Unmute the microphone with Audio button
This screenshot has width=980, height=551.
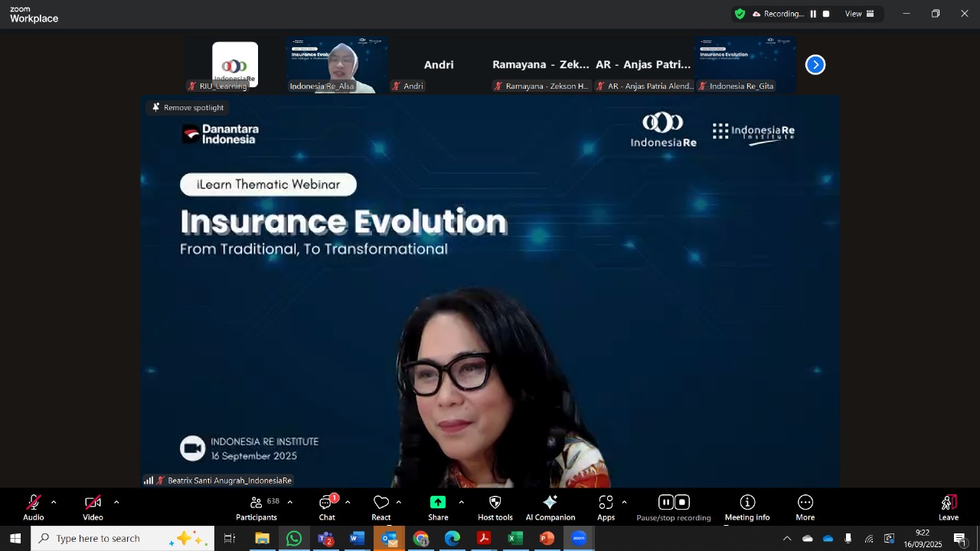pyautogui.click(x=34, y=507)
